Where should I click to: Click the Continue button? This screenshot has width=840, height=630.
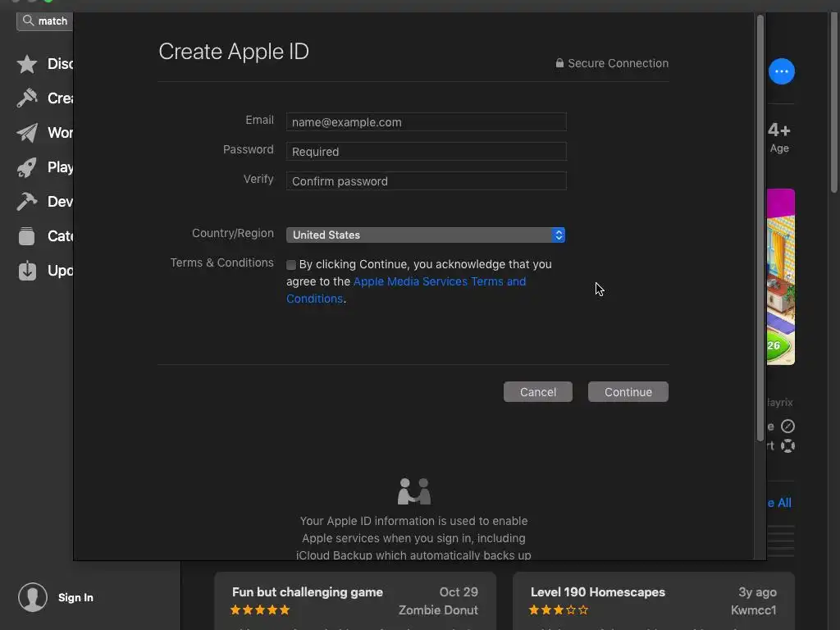point(628,391)
